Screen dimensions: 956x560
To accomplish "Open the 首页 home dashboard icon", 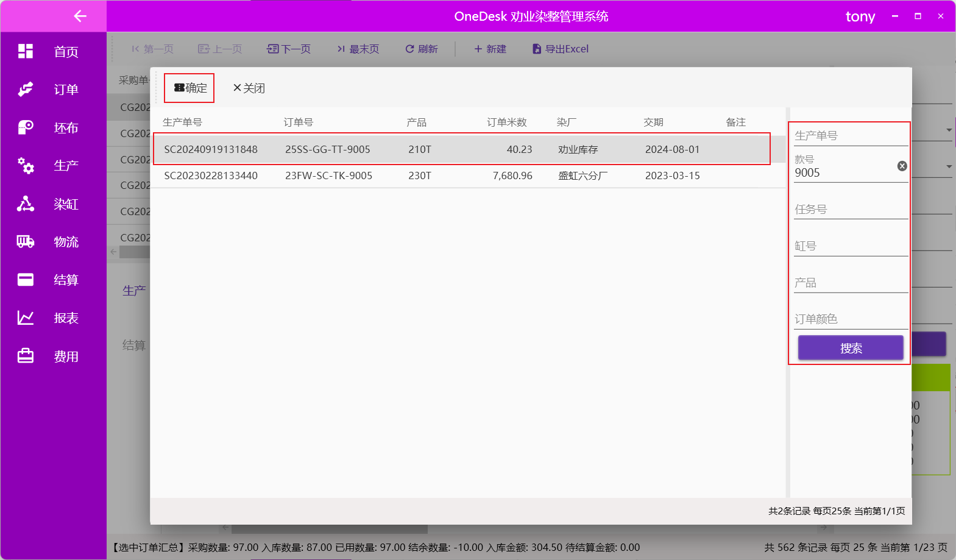I will (26, 51).
